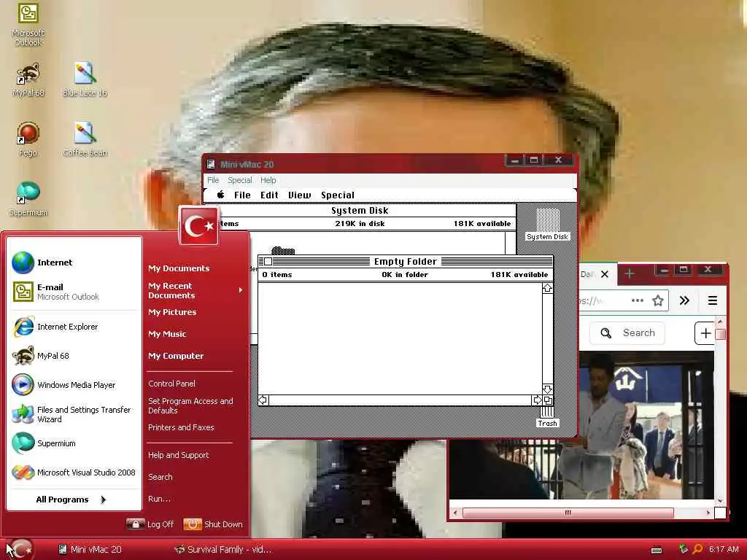Close the current browser tab

[605, 274]
